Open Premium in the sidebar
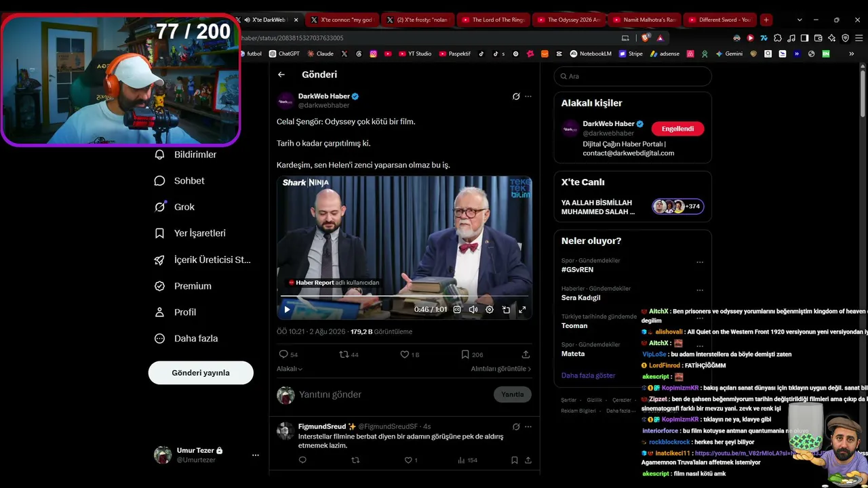 [x=183, y=286]
